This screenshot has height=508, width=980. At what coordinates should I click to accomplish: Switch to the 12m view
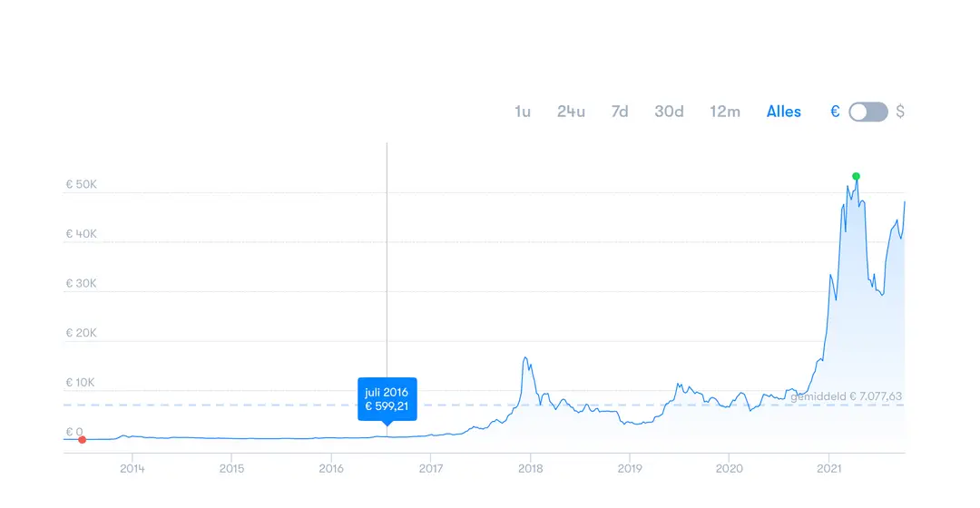[725, 112]
